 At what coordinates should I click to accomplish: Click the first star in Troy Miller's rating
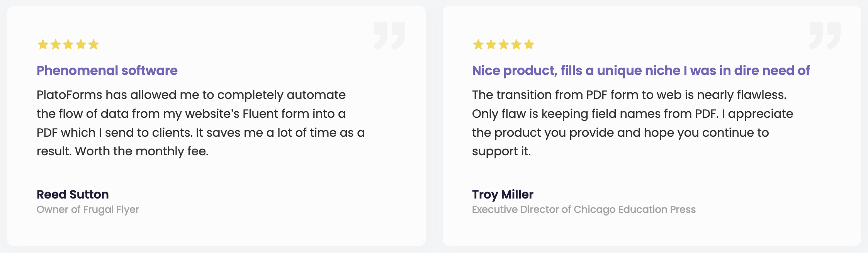[x=478, y=45]
